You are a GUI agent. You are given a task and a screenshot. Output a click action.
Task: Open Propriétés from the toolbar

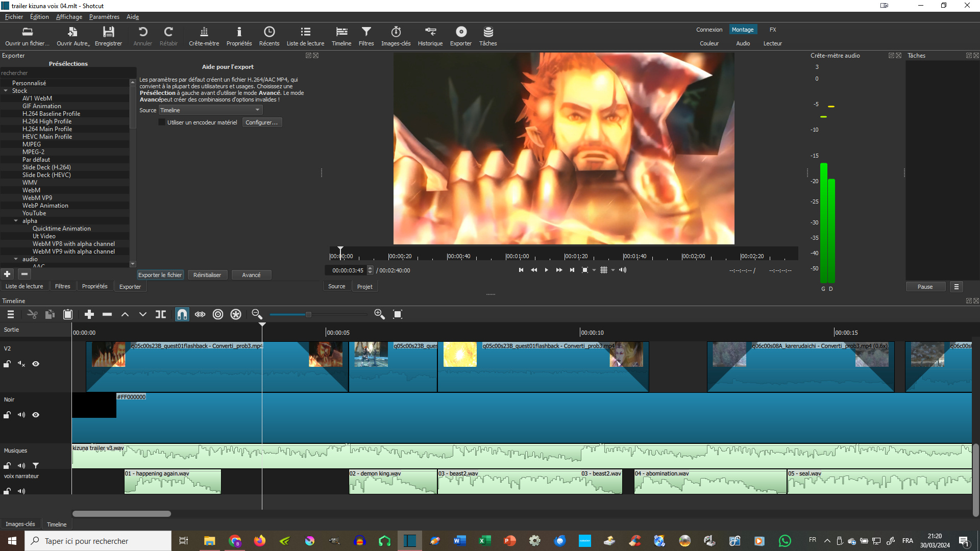[x=239, y=36]
